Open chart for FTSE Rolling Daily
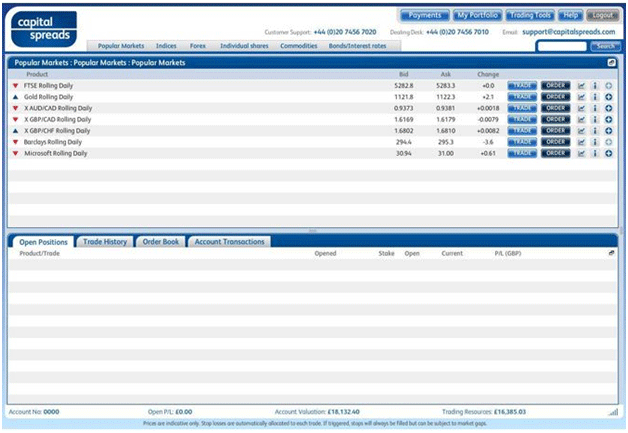Screen dimensions: 628x433 582,86
